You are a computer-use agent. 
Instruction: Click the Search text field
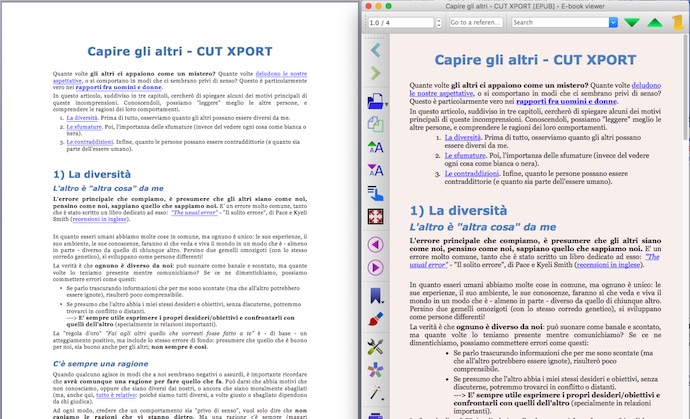click(x=560, y=22)
